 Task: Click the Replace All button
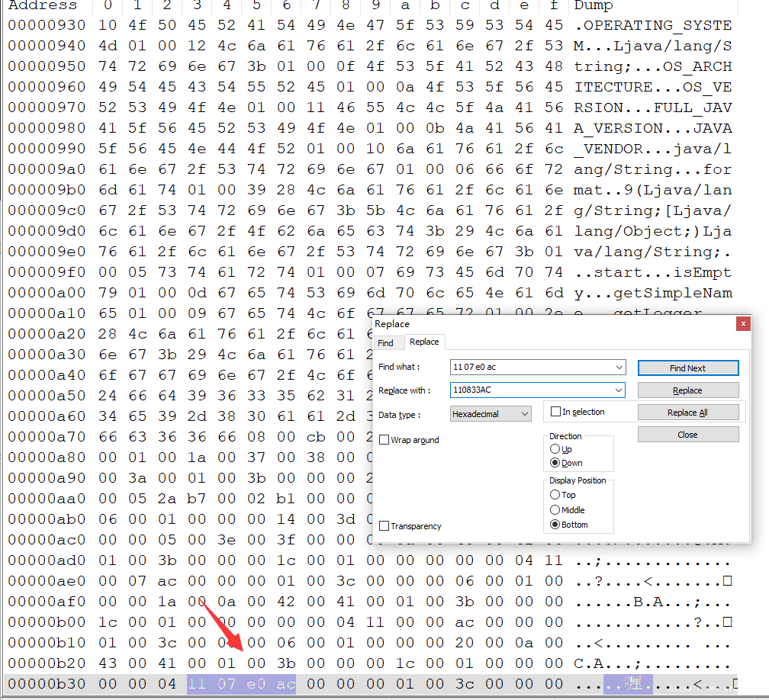(688, 413)
